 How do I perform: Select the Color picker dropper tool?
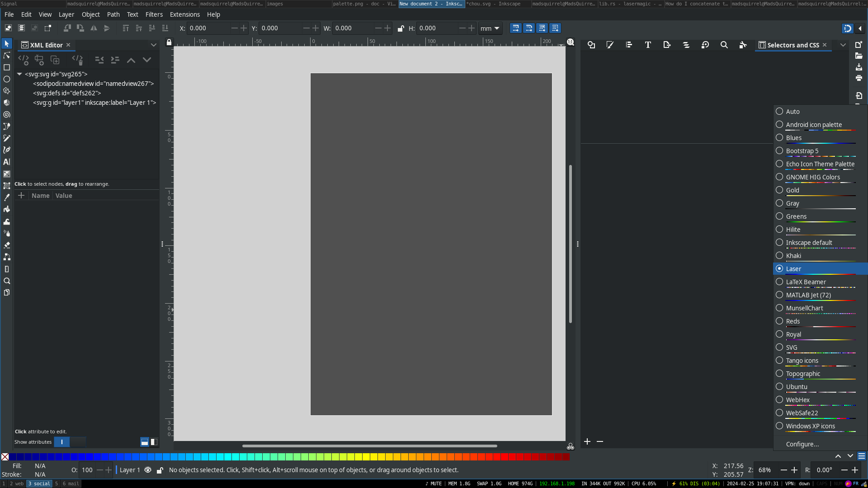coord(7,197)
